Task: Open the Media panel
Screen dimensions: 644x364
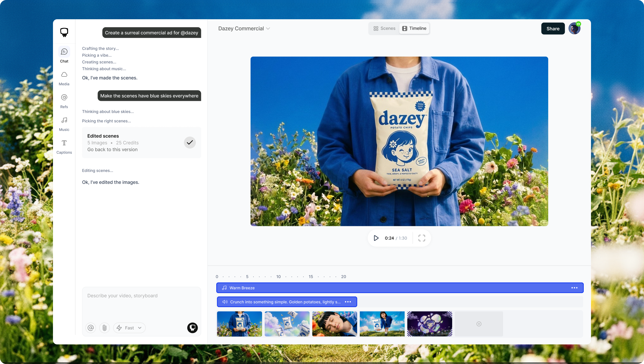Action: 64,78
